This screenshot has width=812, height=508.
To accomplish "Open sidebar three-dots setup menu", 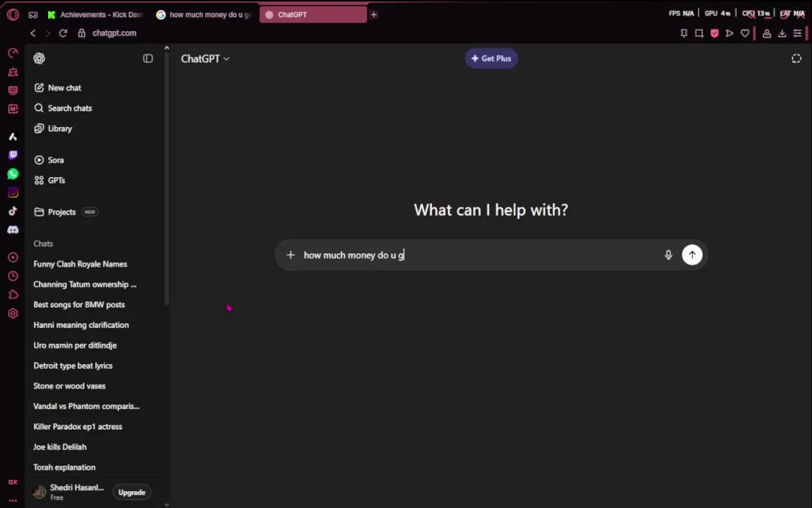I will click(13, 501).
